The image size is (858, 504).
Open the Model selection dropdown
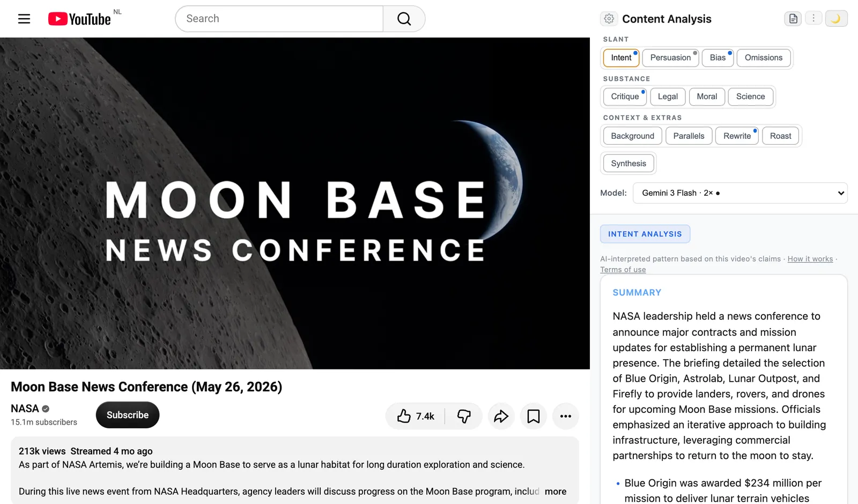point(740,193)
